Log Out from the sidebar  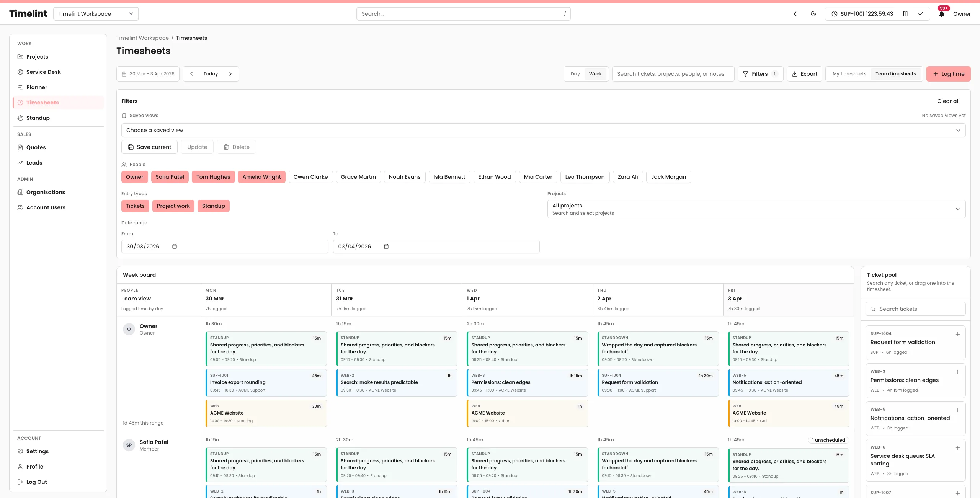[58, 482]
